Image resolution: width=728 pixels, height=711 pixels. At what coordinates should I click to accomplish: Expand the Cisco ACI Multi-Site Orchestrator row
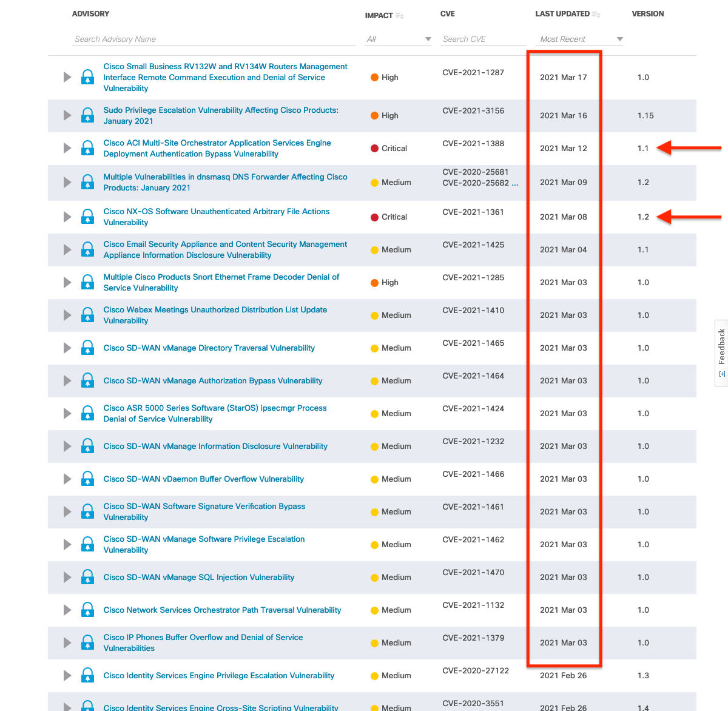(x=67, y=148)
